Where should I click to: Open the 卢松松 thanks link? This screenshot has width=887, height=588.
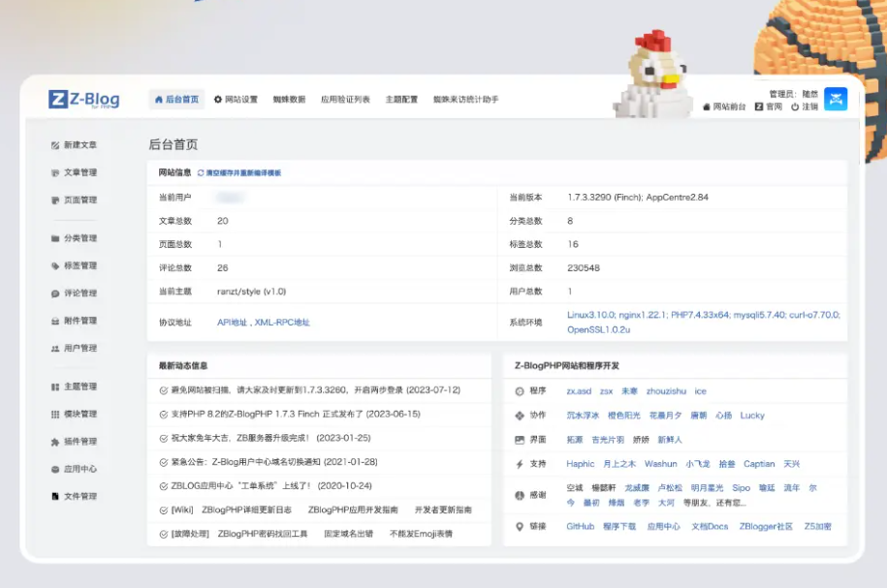670,488
